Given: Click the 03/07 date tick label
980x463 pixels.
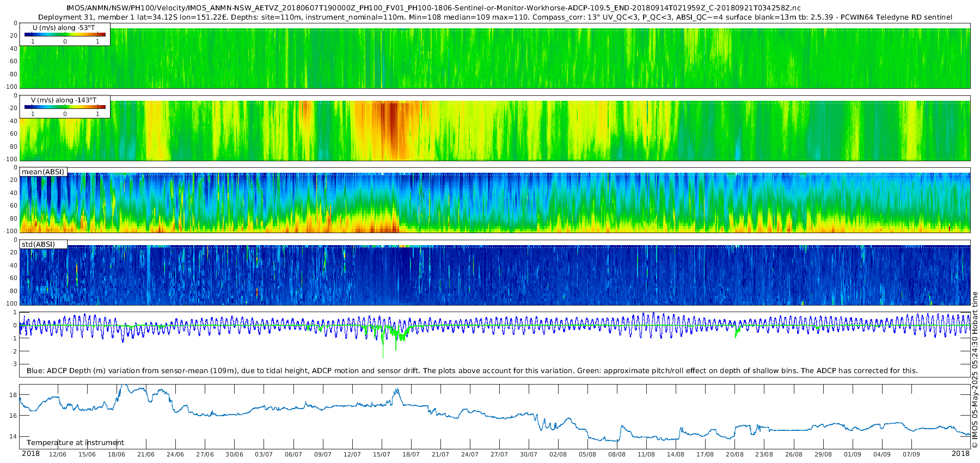Looking at the screenshot, I should pyautogui.click(x=264, y=454).
